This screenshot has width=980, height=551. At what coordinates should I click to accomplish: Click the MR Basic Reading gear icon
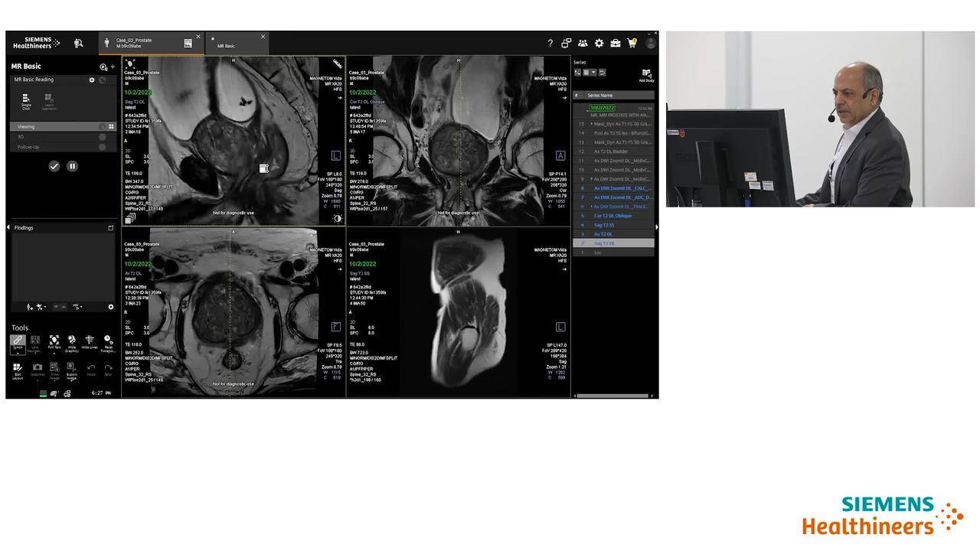(92, 80)
